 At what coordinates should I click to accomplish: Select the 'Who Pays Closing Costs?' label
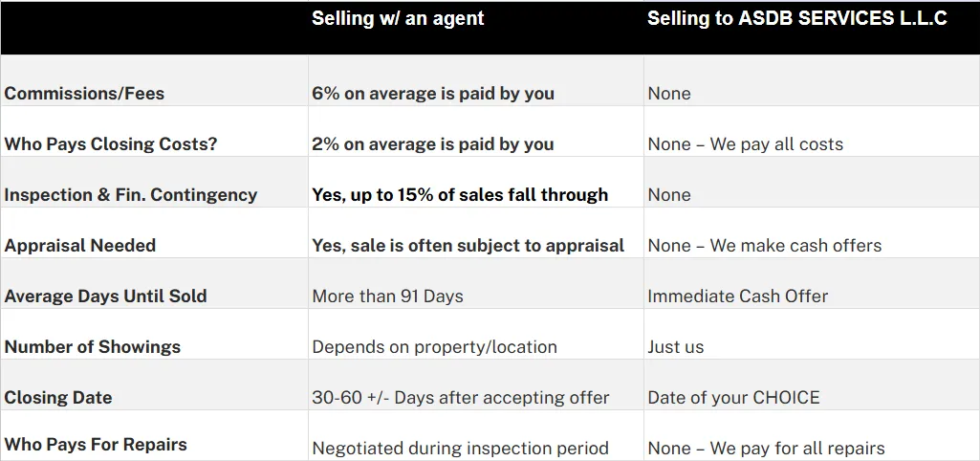coord(111,143)
